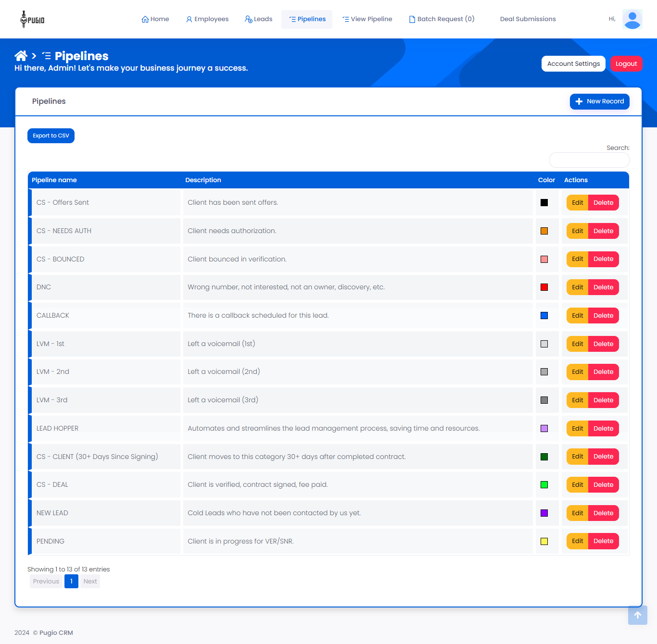Open Account Settings
The height and width of the screenshot is (644, 657).
point(573,63)
